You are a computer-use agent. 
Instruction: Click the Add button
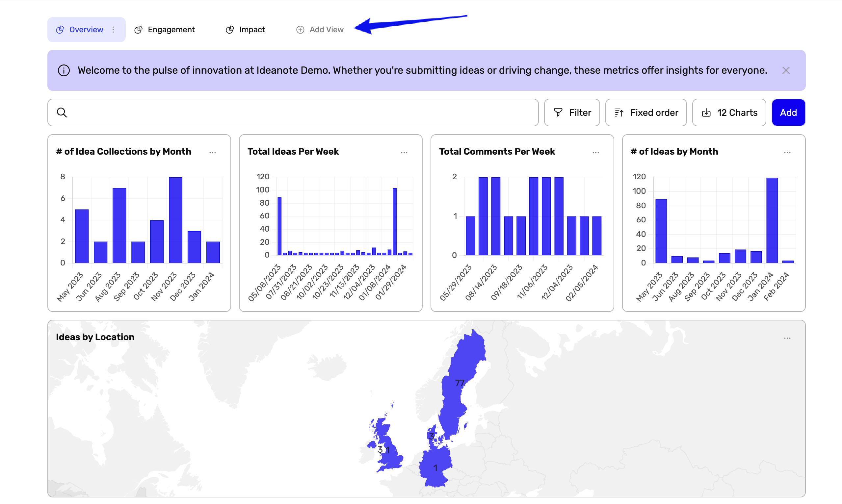click(788, 113)
